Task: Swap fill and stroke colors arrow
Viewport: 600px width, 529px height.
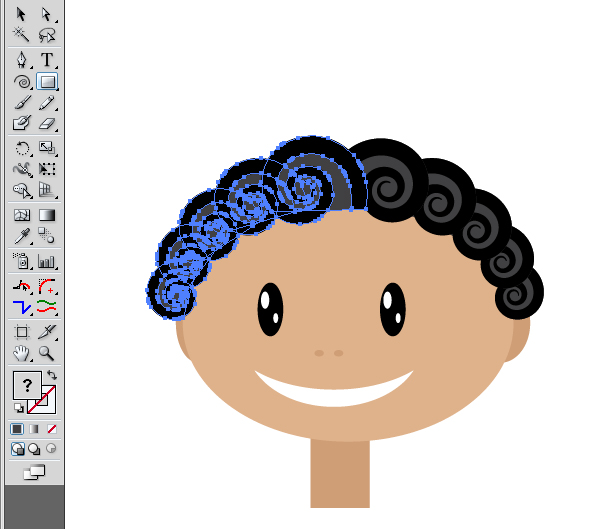Action: [x=52, y=375]
